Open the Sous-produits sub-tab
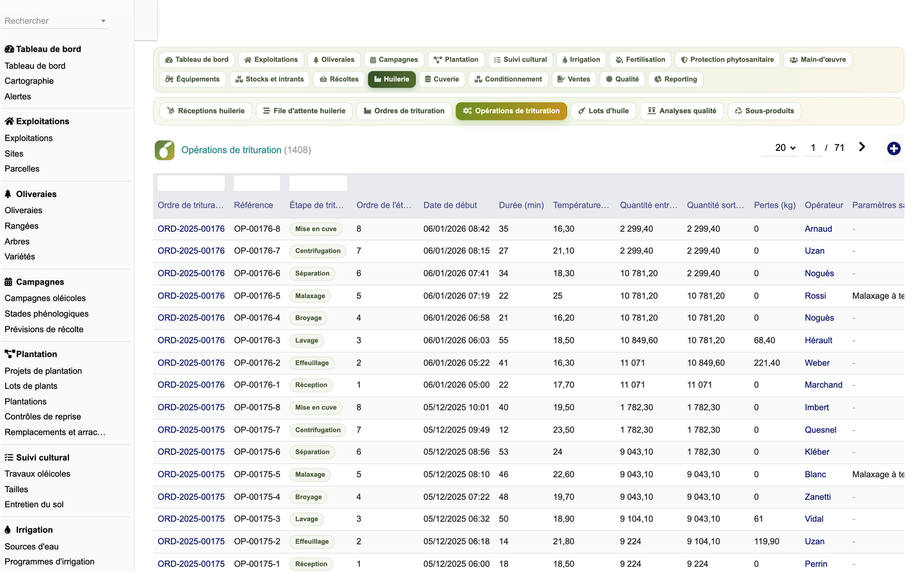Screen dimensions: 924x572 [764, 111]
